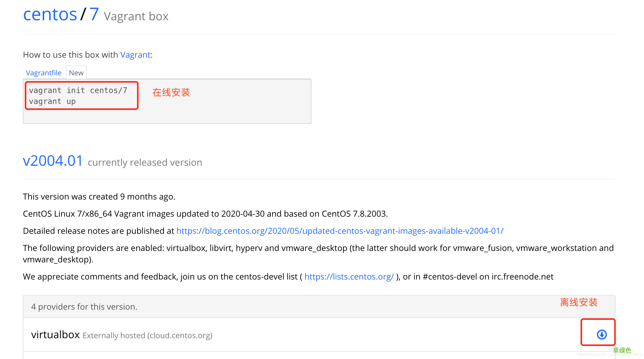The width and height of the screenshot is (644, 359).
Task: Select the New tab
Action: (x=76, y=73)
